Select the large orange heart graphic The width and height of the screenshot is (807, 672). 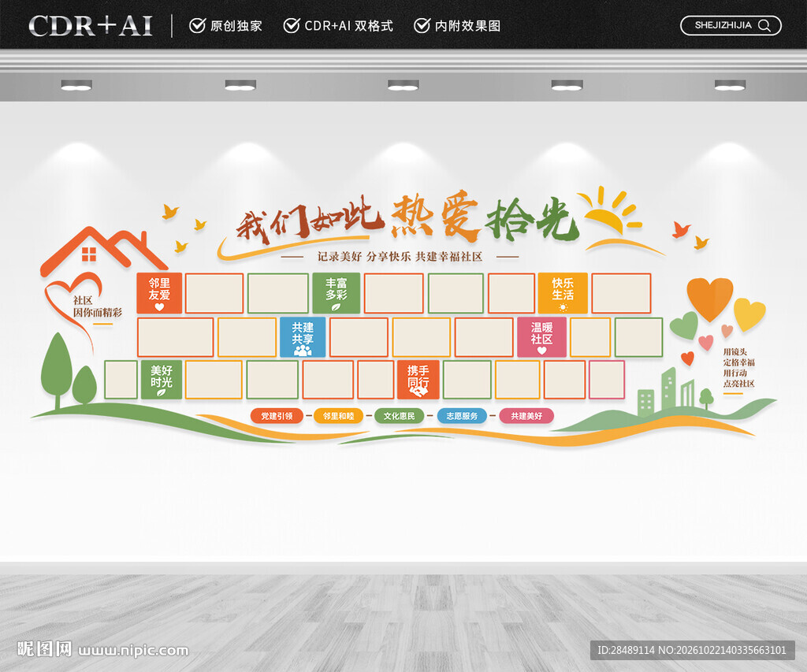tap(710, 299)
